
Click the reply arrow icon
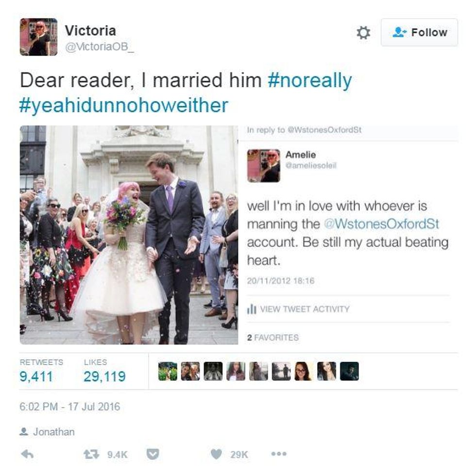(27, 454)
